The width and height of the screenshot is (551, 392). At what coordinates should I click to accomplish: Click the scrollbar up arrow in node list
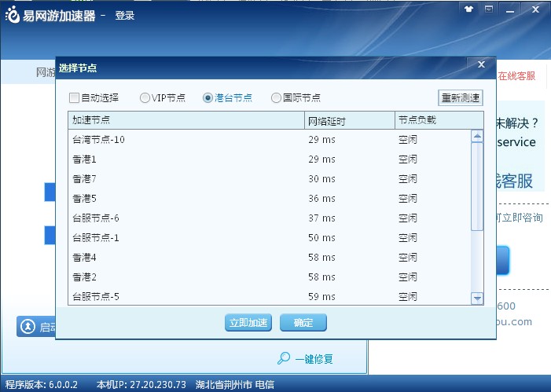pyautogui.click(x=477, y=136)
